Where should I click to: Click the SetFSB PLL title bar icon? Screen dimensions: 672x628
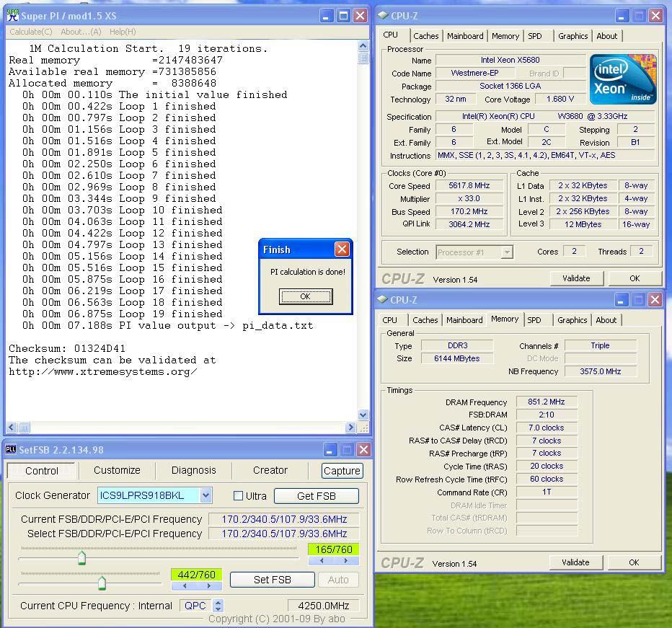(x=11, y=449)
